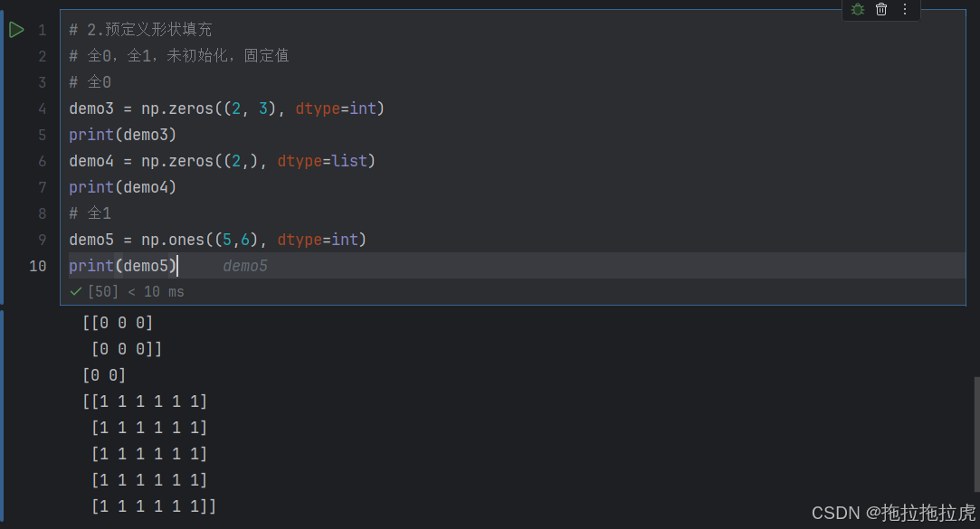Run the cell with the green play icon
The width and height of the screenshot is (980, 529).
coord(16,29)
